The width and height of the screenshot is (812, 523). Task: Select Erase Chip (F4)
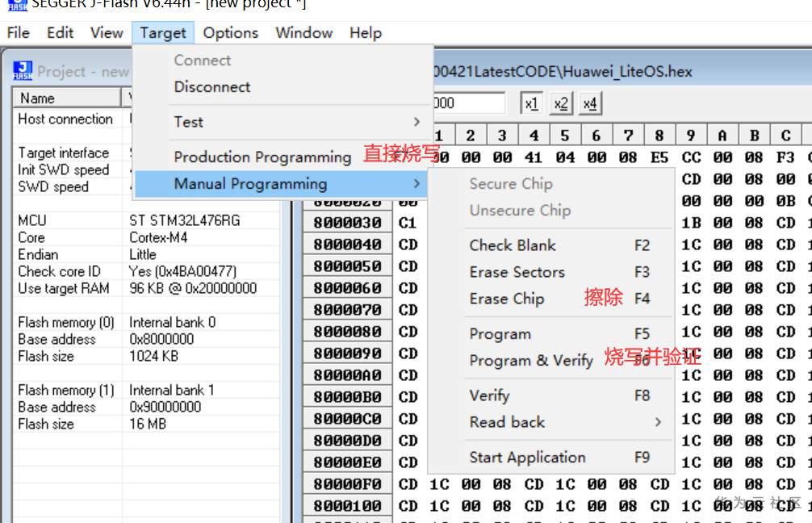coord(551,299)
